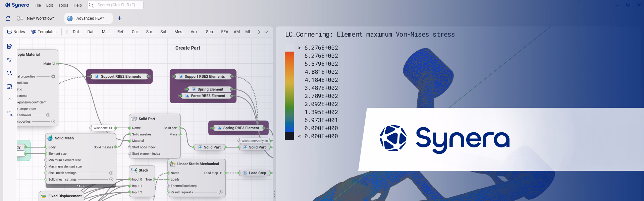Open the parameter sliders sidebar icon
The height and width of the screenshot is (201, 644).
tap(9, 60)
